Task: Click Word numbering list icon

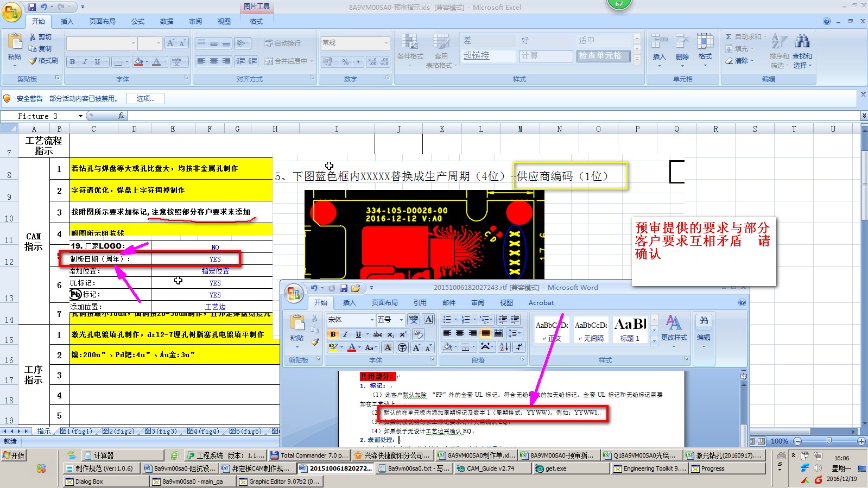Action: click(x=465, y=319)
